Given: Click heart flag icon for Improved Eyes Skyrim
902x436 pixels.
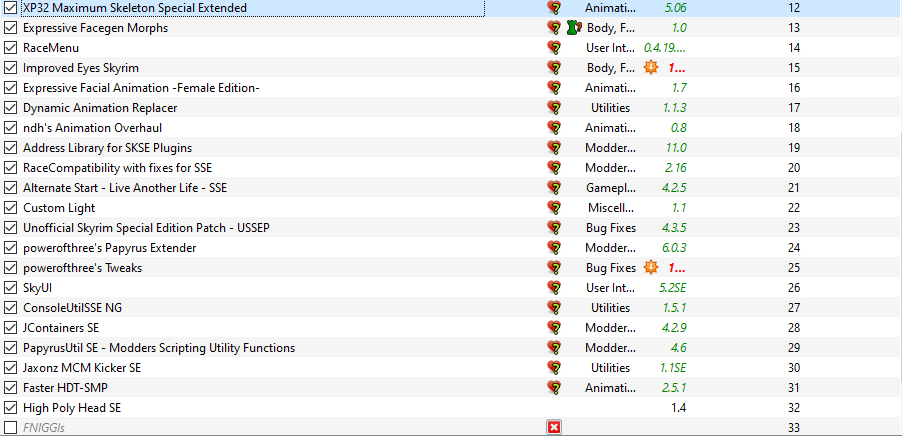Looking at the screenshot, I should point(554,68).
